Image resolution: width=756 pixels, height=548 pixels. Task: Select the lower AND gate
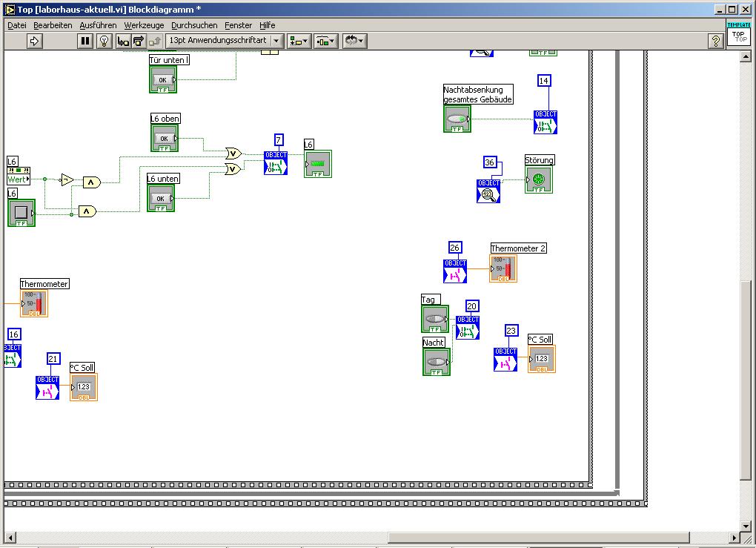87,211
